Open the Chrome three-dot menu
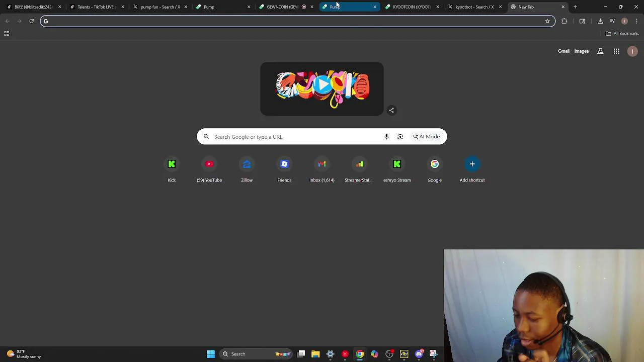This screenshot has height=362, width=644. [636, 21]
